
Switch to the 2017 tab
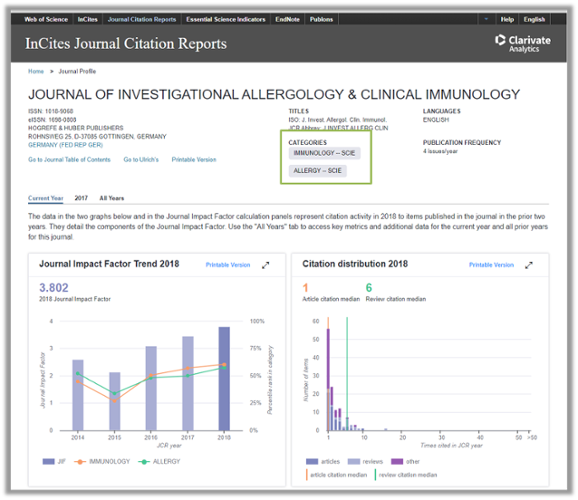[81, 198]
